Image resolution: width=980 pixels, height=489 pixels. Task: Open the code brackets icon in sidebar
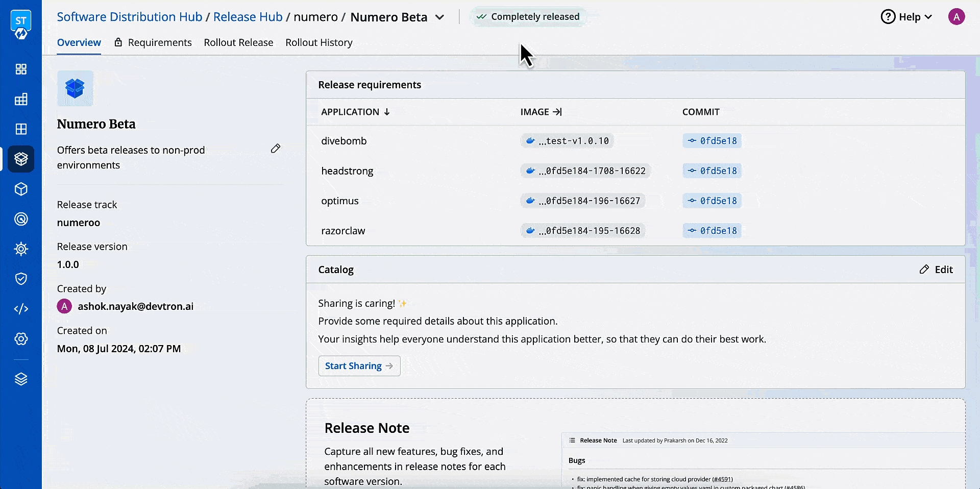(x=21, y=309)
